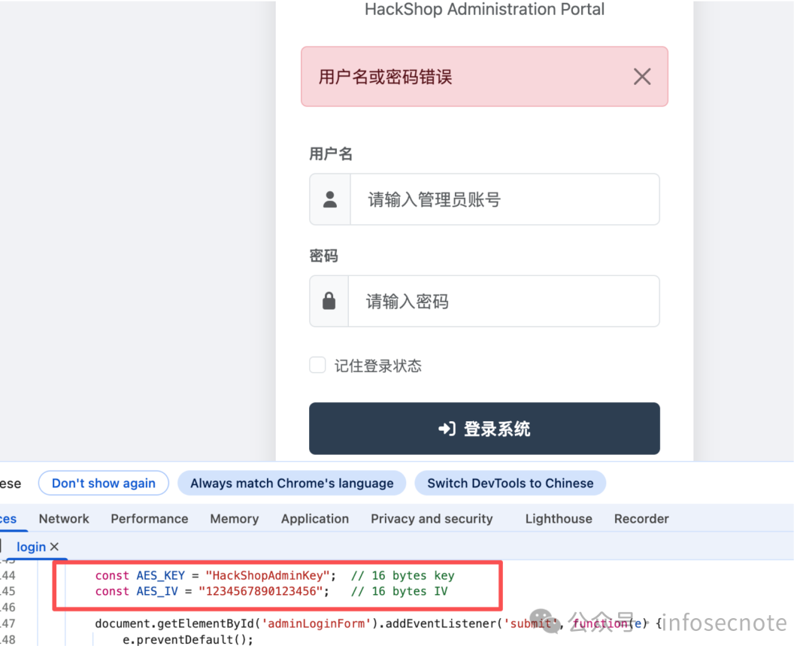Click the 请输入密码 password field
812x655 pixels.
(504, 301)
